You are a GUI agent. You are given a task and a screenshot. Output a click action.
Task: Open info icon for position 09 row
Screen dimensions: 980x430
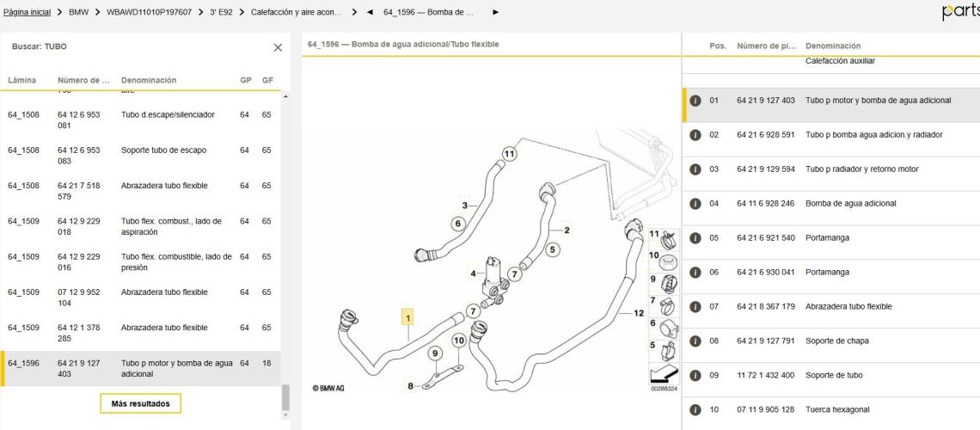pyautogui.click(x=695, y=376)
